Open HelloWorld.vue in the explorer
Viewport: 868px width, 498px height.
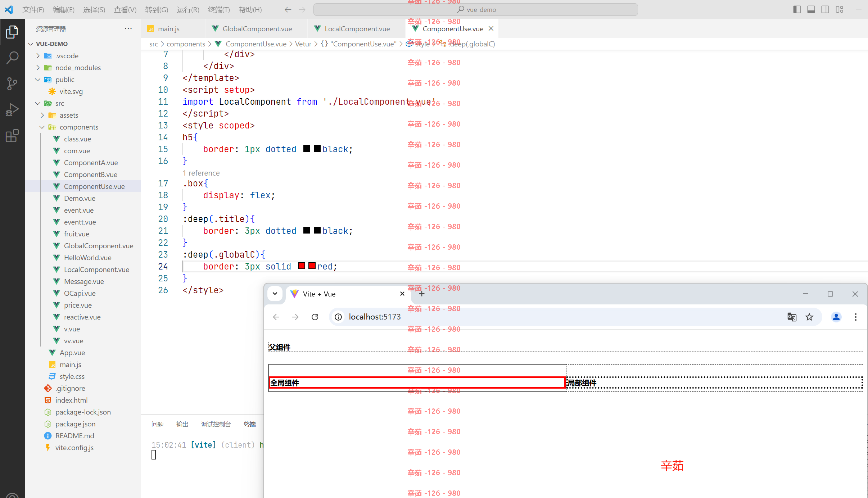87,258
